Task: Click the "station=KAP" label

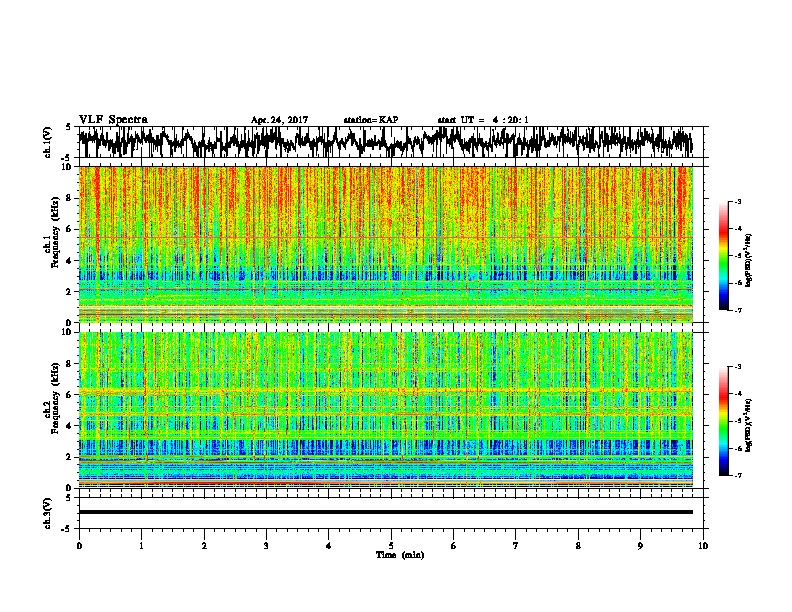Action: pyautogui.click(x=371, y=120)
